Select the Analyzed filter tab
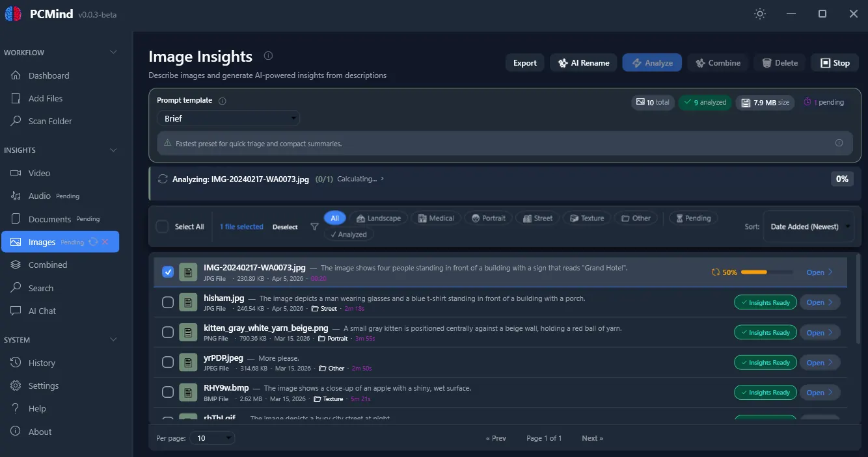Screen dimensions: 868x457 (x=348, y=234)
